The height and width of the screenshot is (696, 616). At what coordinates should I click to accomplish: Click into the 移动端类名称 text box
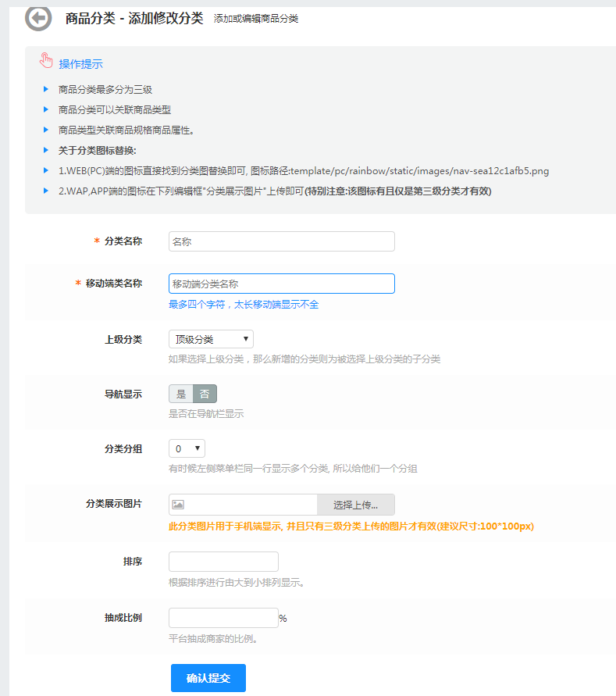281,284
